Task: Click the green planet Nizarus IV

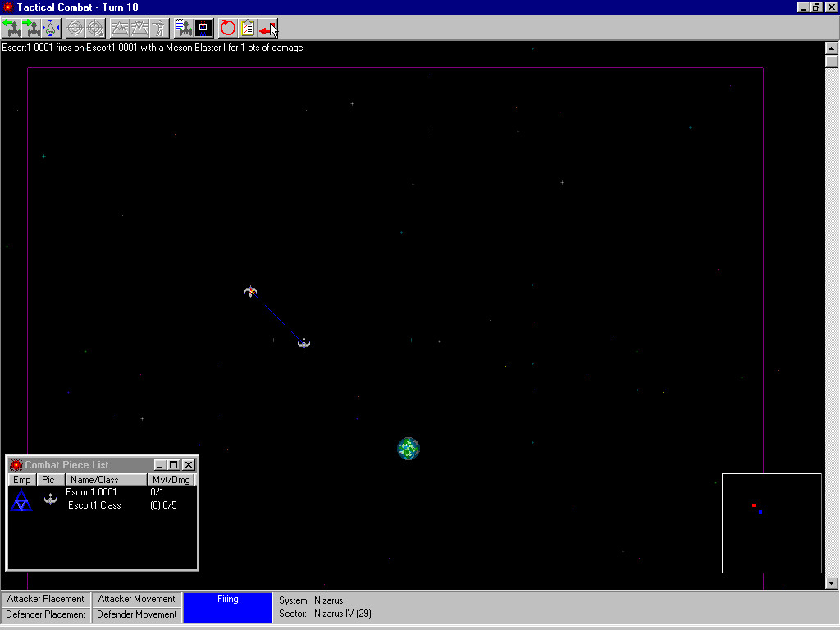Action: pyautogui.click(x=409, y=449)
